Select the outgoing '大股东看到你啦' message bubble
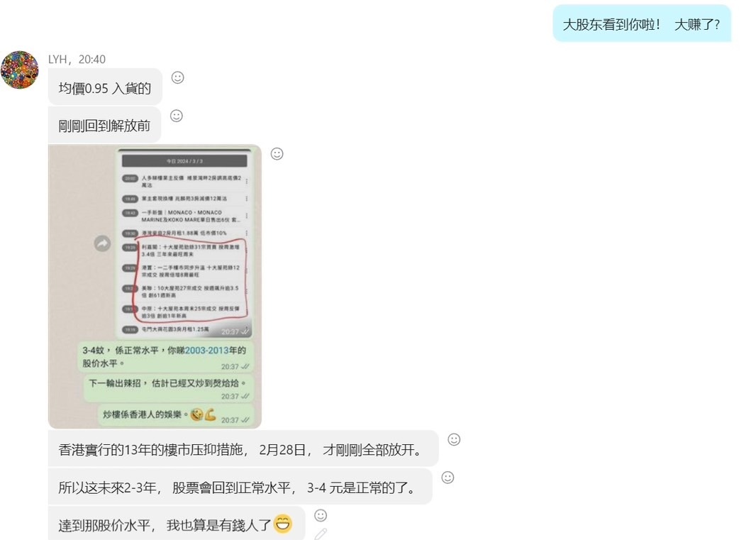The width and height of the screenshot is (756, 540). pyautogui.click(x=641, y=24)
